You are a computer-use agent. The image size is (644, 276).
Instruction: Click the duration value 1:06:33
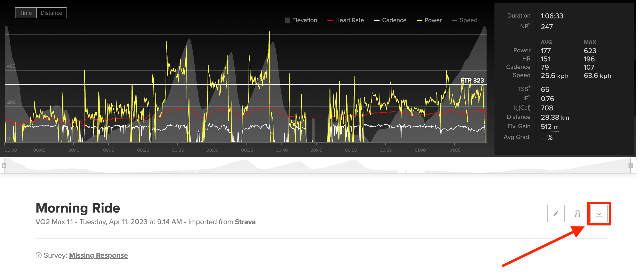click(x=552, y=16)
